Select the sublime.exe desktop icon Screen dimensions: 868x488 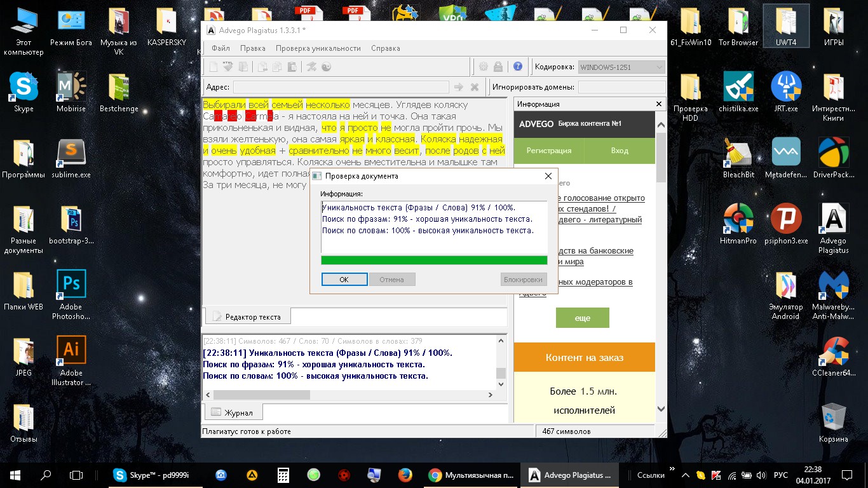pyautogui.click(x=71, y=159)
